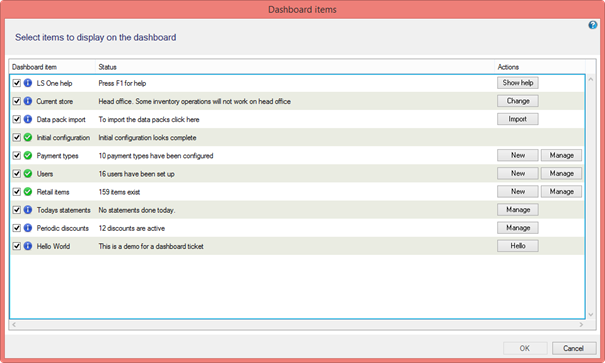Select '159 items exist' status text
This screenshot has height=363, width=605.
pos(119,192)
